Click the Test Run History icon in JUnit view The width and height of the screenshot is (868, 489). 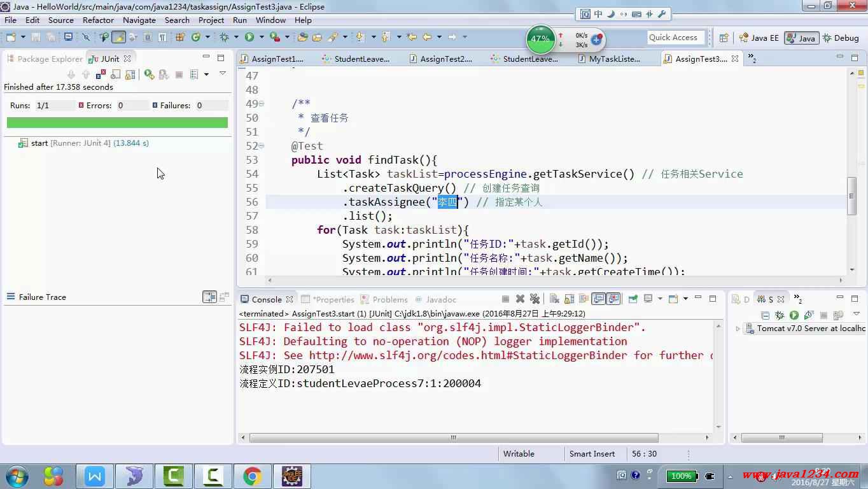point(194,74)
